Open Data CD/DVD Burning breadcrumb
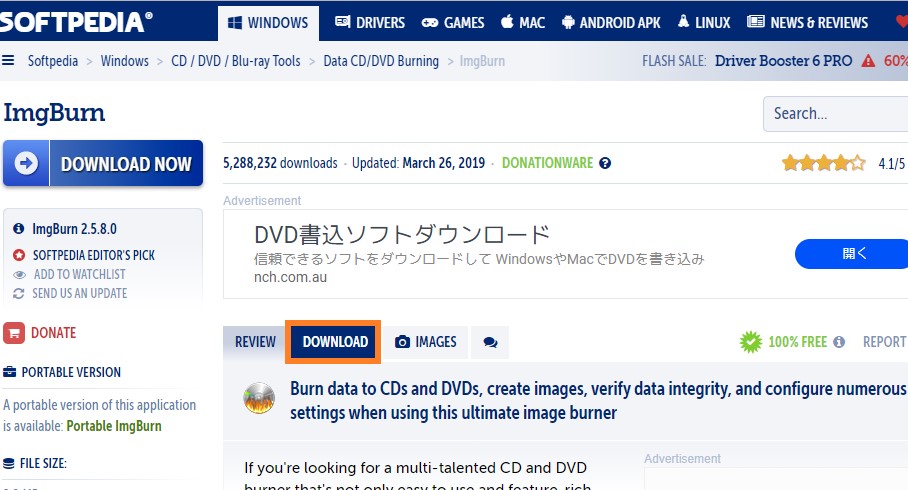 381,61
